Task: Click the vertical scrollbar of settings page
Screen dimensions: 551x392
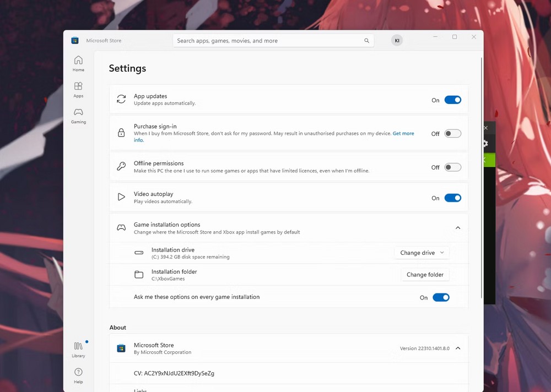Action: click(482, 177)
